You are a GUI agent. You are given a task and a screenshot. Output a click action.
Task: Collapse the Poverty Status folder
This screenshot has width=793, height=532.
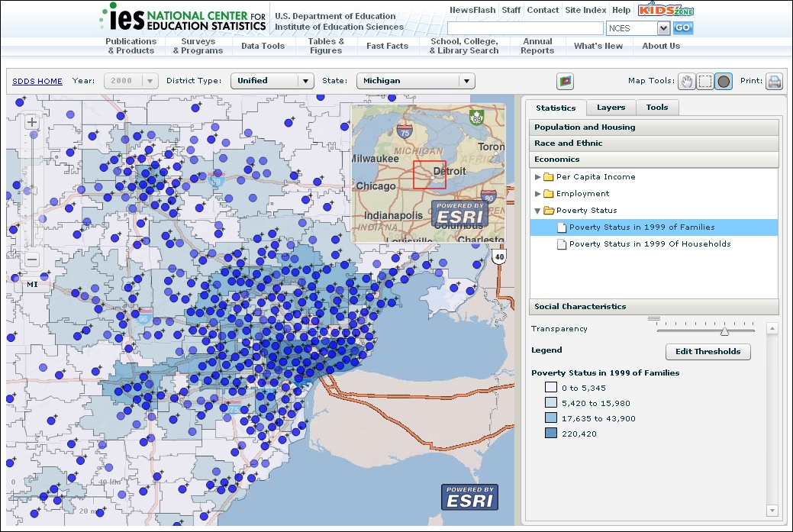tap(538, 211)
